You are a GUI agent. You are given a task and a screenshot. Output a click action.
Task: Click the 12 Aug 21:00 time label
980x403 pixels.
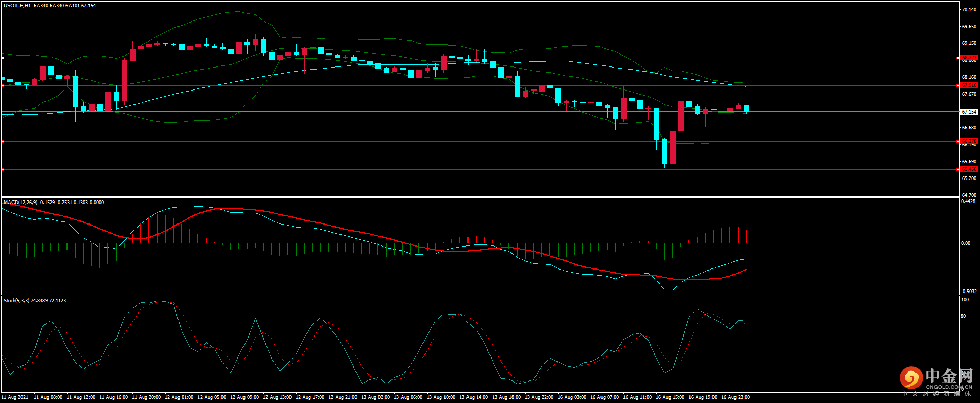point(343,397)
